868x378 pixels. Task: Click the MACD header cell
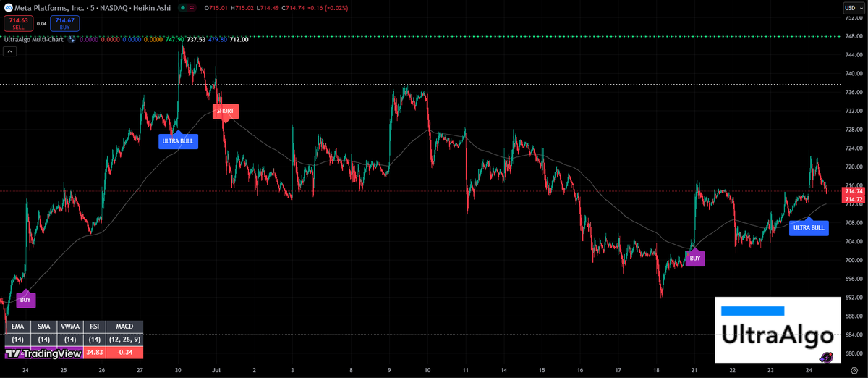coord(124,327)
